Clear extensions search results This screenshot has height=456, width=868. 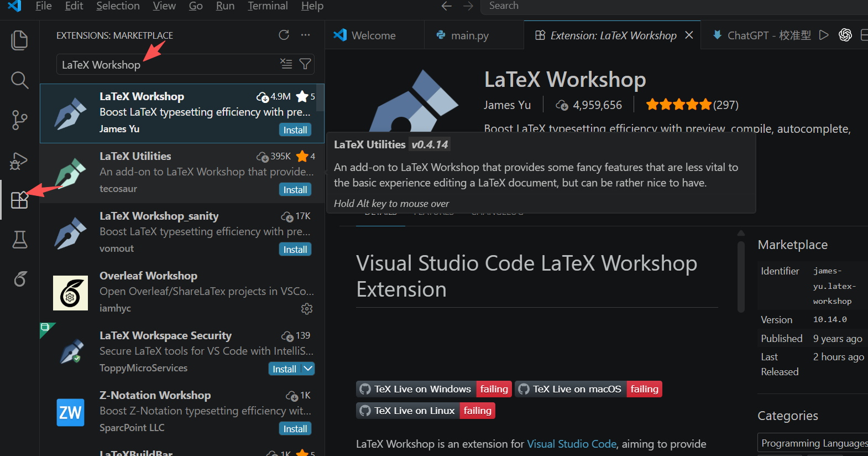[286, 64]
